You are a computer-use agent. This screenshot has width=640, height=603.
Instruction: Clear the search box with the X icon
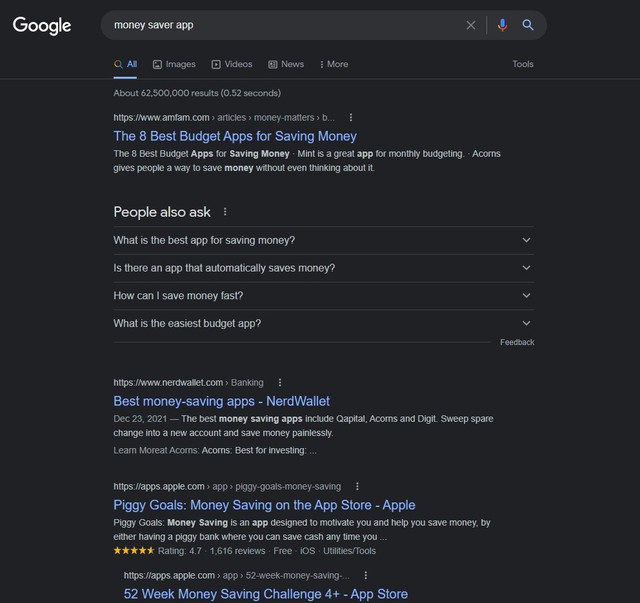coord(471,25)
